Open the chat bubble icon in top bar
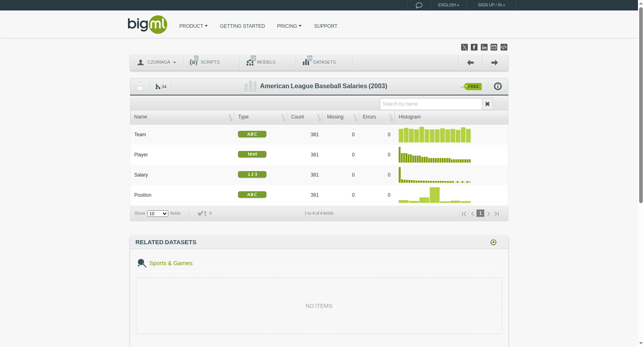Viewport: 644px width, 347px height. [419, 5]
